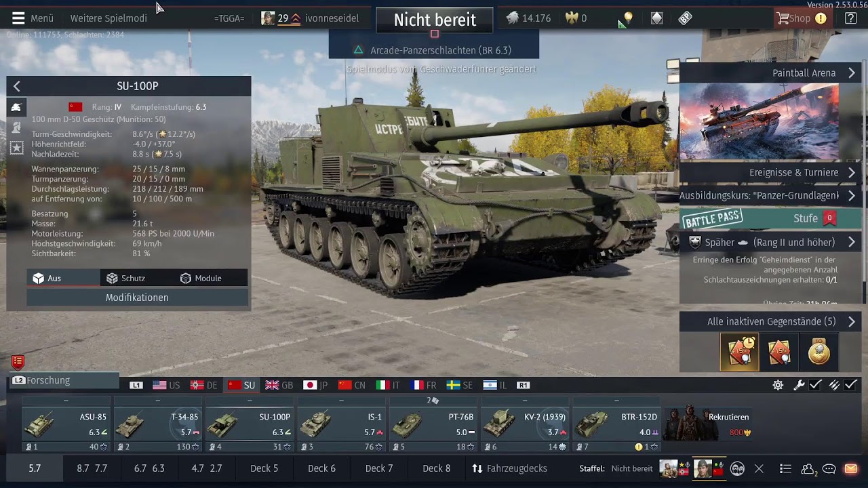Select the US nation tab
Screen dimensions: 868x488
(166, 385)
